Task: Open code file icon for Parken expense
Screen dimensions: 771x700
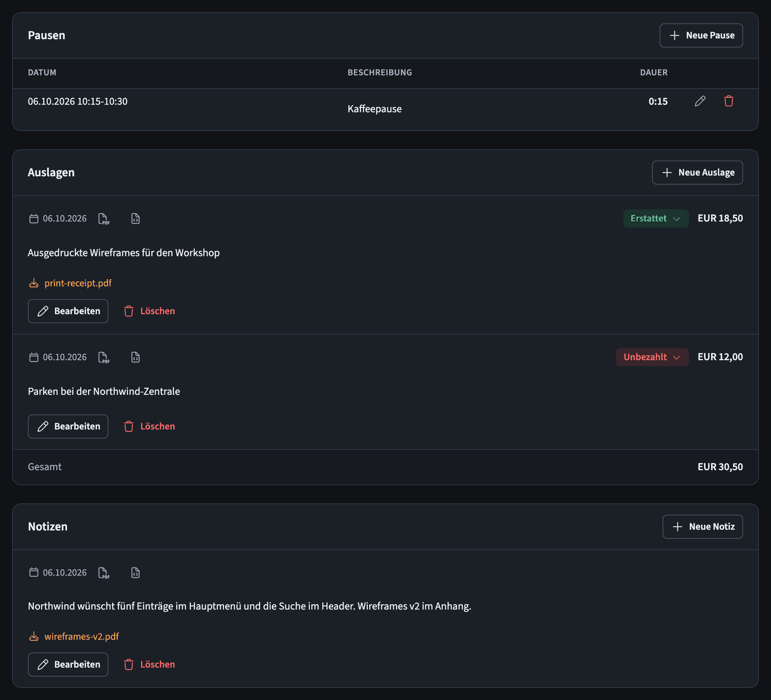Action: (135, 357)
